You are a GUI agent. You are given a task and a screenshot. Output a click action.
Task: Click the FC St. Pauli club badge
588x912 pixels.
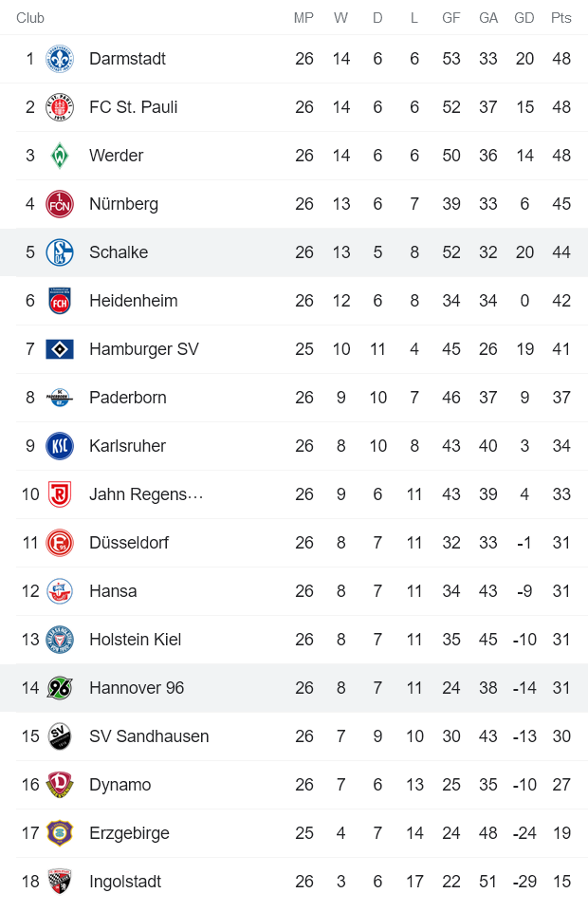pos(59,107)
